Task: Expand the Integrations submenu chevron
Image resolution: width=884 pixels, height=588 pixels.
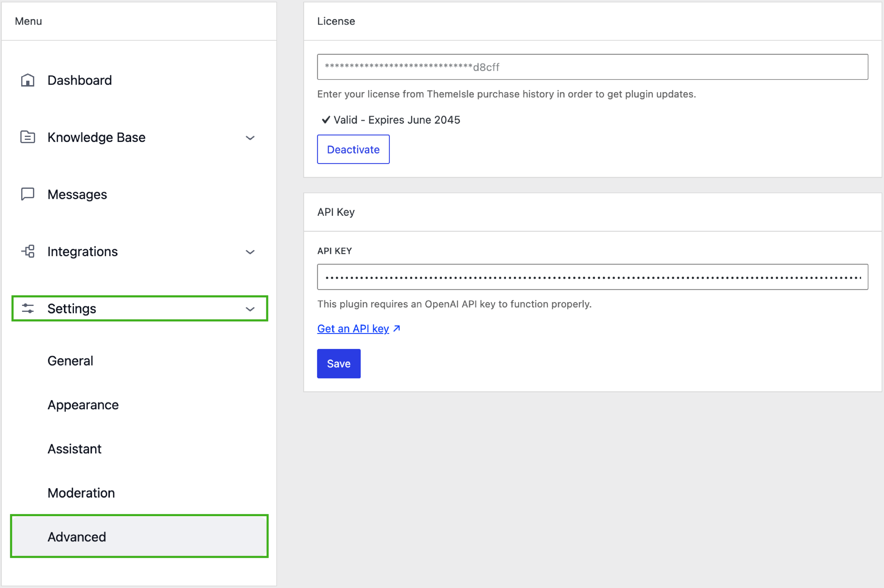Action: 250,252
